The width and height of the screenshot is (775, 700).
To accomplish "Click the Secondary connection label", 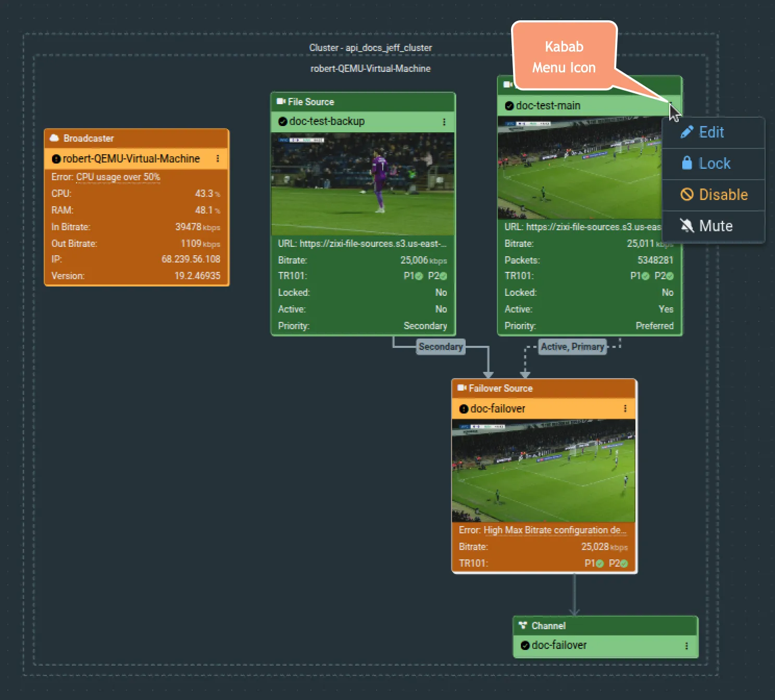I will click(441, 347).
